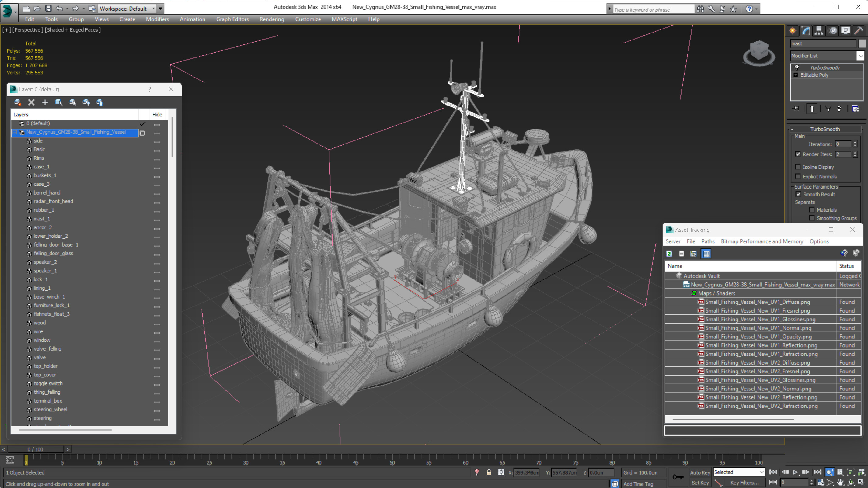Click Maximize Viewport toggle icon
The width and height of the screenshot is (868, 488).
tap(861, 482)
